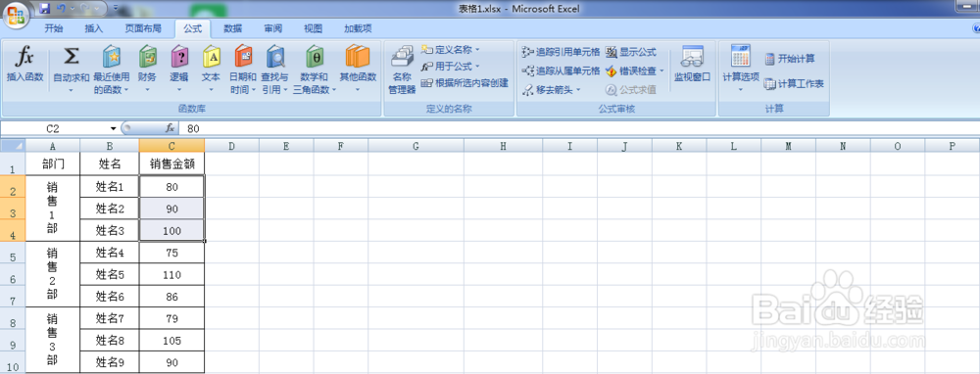Viewport: 980px width, 374px height.
Task: Open the Logical (逻辑) functions icon
Action: coord(179,58)
